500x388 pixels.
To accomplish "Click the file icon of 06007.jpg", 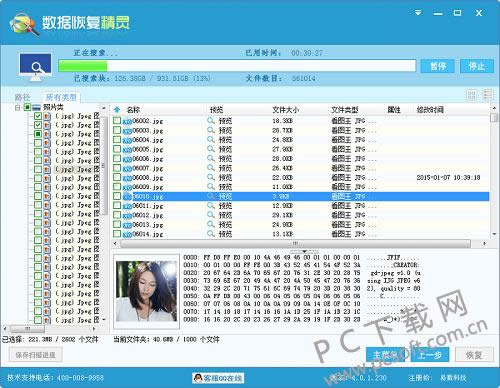I will [x=127, y=169].
